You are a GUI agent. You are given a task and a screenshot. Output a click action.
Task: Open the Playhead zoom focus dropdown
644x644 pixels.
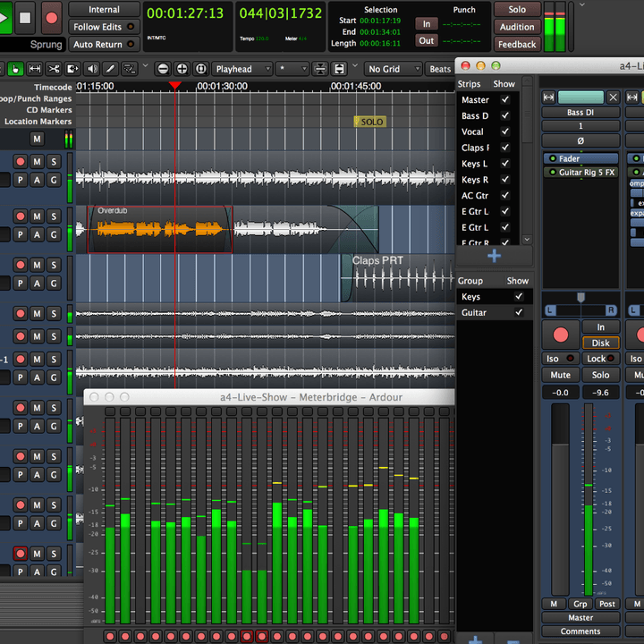point(242,69)
